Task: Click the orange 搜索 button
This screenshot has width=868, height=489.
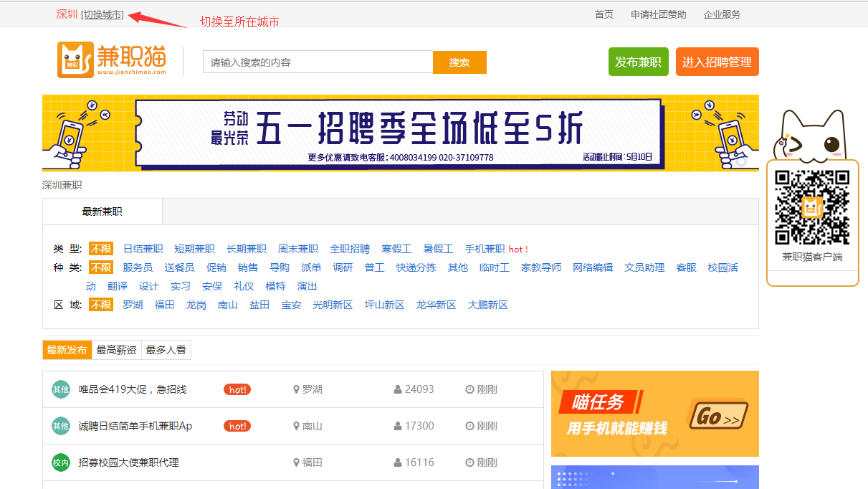Action: (x=459, y=62)
